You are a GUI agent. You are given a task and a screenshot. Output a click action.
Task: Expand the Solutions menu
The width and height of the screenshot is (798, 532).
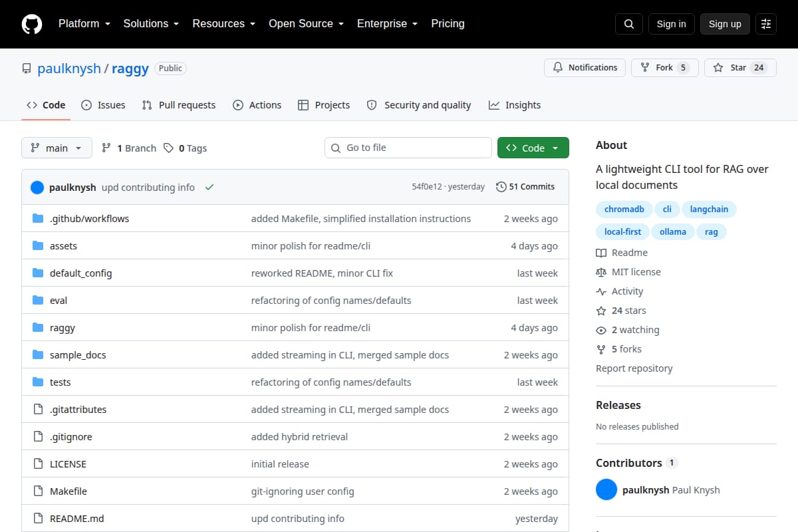tap(151, 24)
